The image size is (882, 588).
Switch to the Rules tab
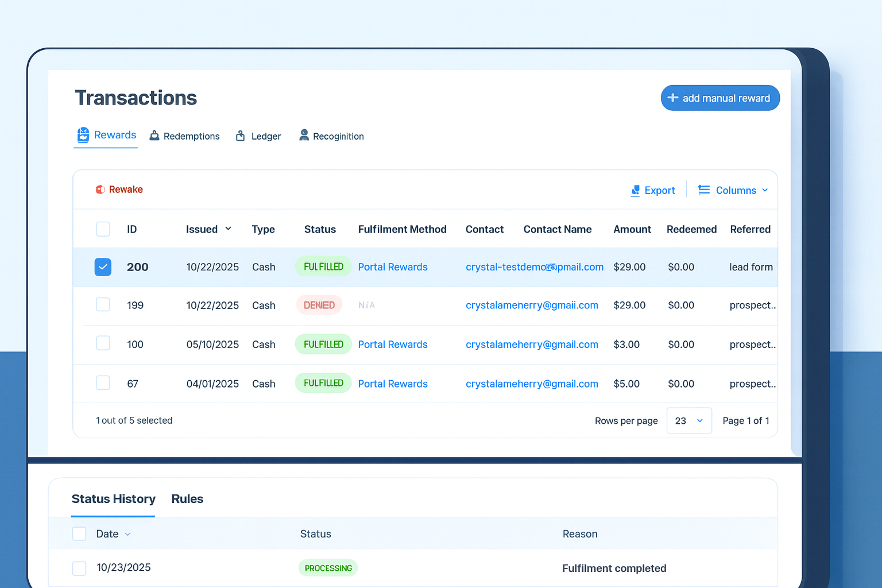(187, 499)
